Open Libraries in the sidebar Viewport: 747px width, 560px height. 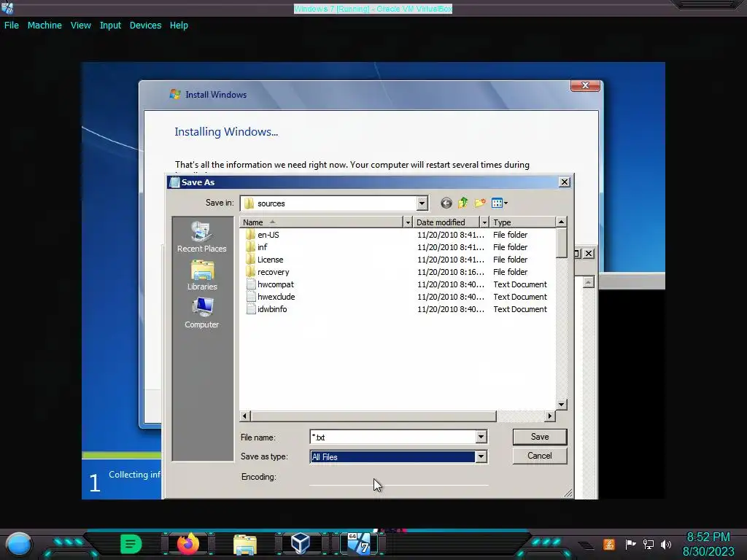(202, 275)
